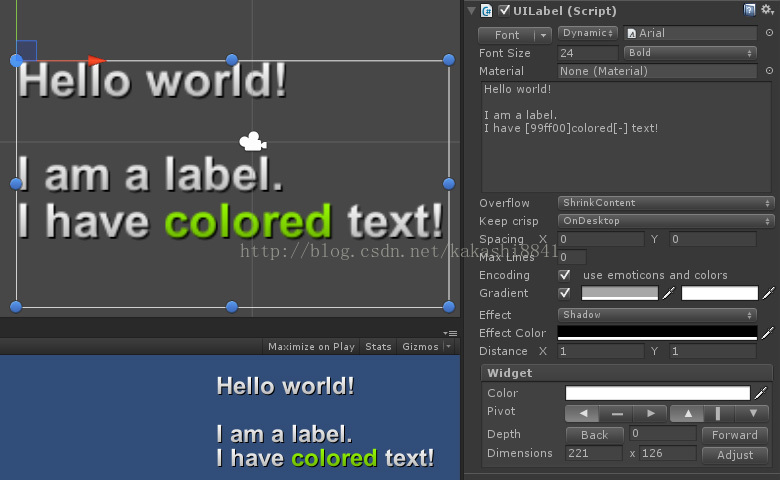Viewport: 780px width, 480px height.
Task: Open the Dynamic font type dropdown
Action: point(587,33)
